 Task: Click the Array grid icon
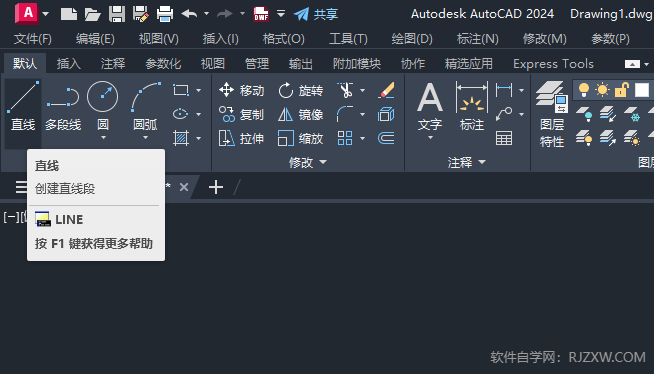pos(345,138)
